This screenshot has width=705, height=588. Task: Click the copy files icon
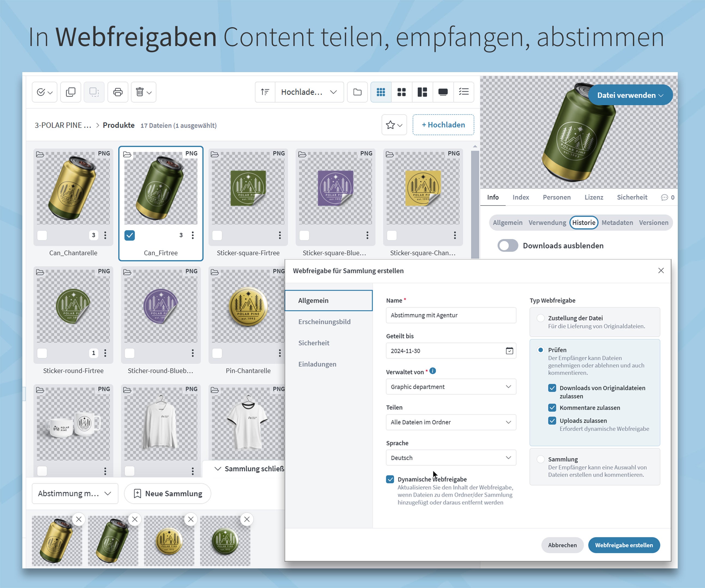71,92
